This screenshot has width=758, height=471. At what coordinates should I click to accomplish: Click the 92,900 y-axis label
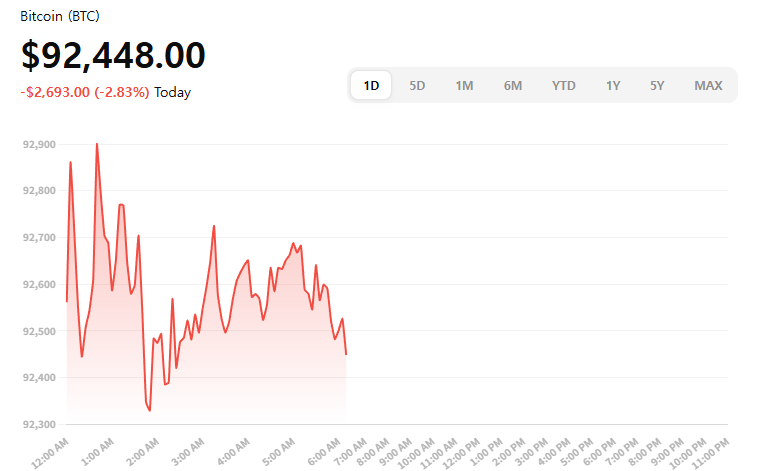(x=38, y=145)
